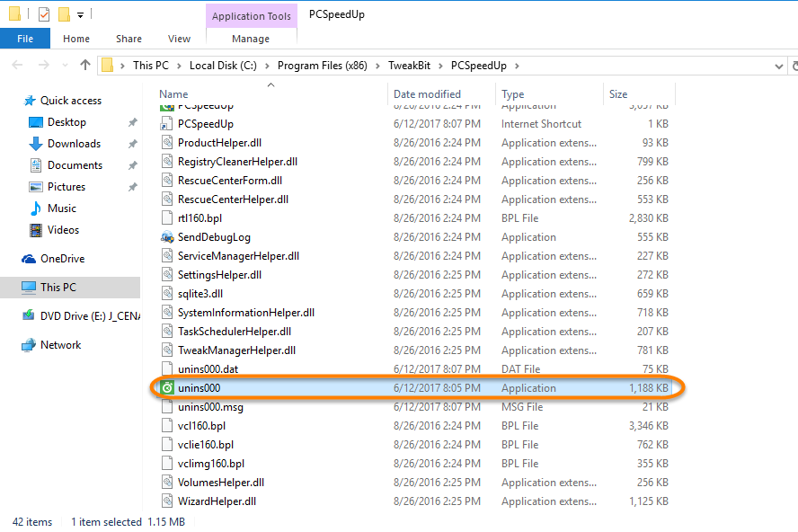Viewport: 798px width, 532px height.
Task: Open the Customize Quick Access Toolbar dropdown
Action: pos(80,15)
